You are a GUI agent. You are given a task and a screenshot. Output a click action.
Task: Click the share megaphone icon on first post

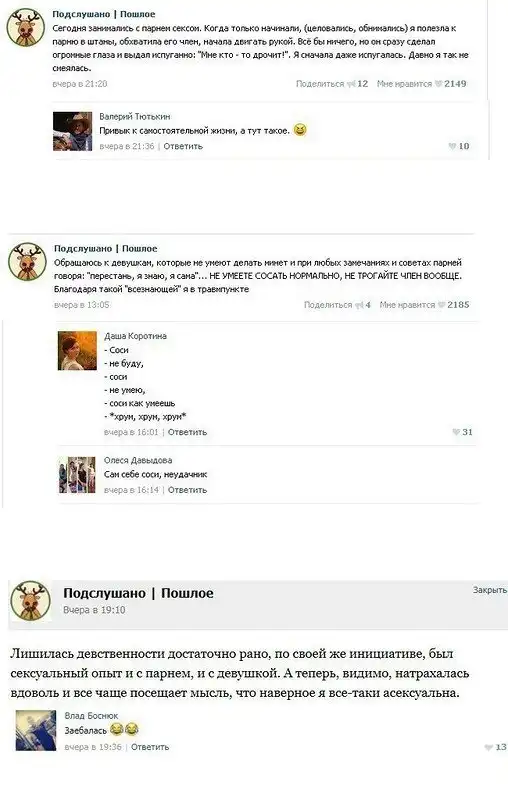tap(351, 84)
